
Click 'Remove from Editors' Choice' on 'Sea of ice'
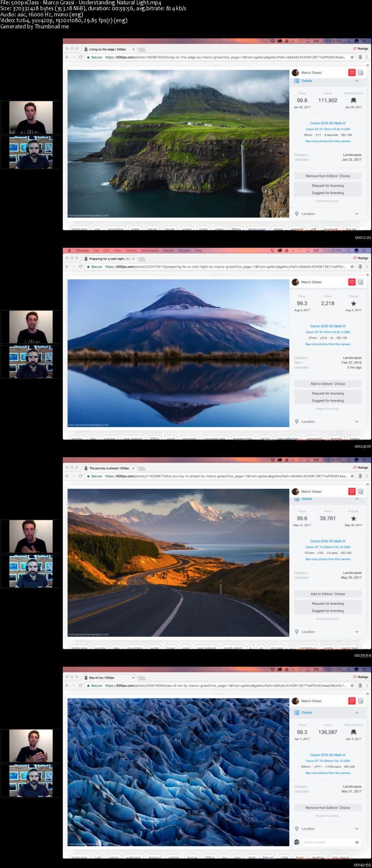(328, 808)
